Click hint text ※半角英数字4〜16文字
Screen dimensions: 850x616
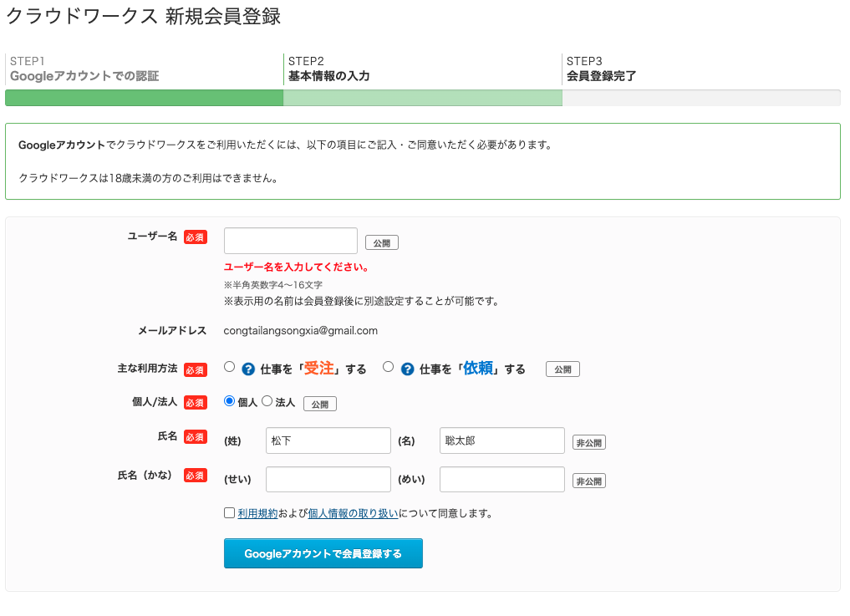[x=273, y=285]
